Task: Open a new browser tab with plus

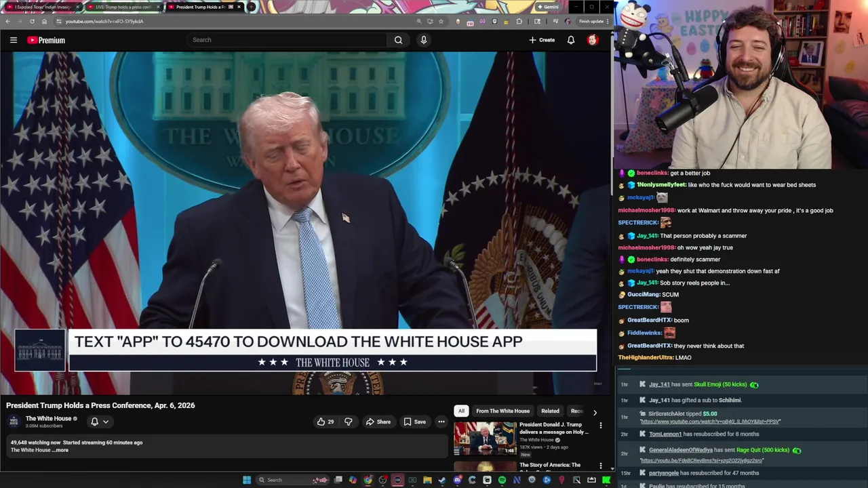Action: pyautogui.click(x=252, y=7)
